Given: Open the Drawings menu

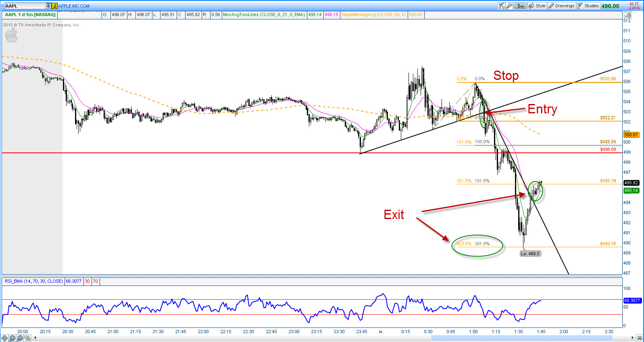Looking at the screenshot, I should click(561, 6).
